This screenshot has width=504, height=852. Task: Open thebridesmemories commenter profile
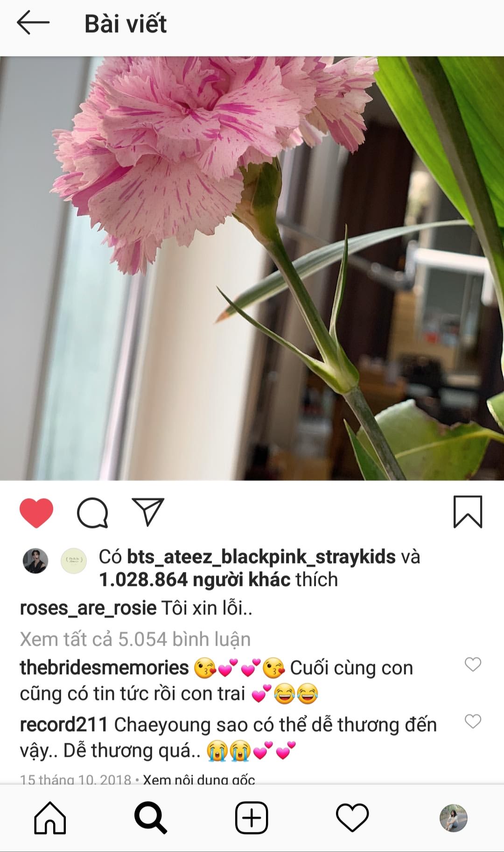(x=104, y=668)
